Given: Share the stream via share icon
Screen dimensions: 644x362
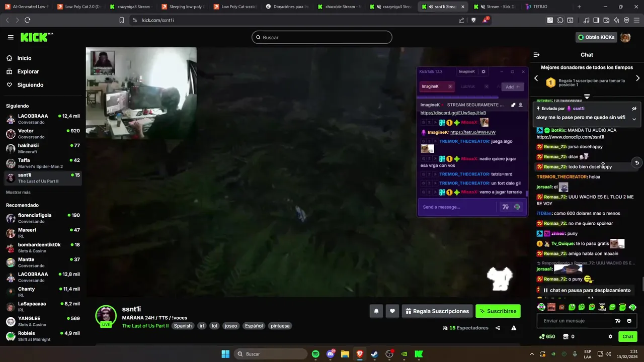Looking at the screenshot, I should 498,328.
